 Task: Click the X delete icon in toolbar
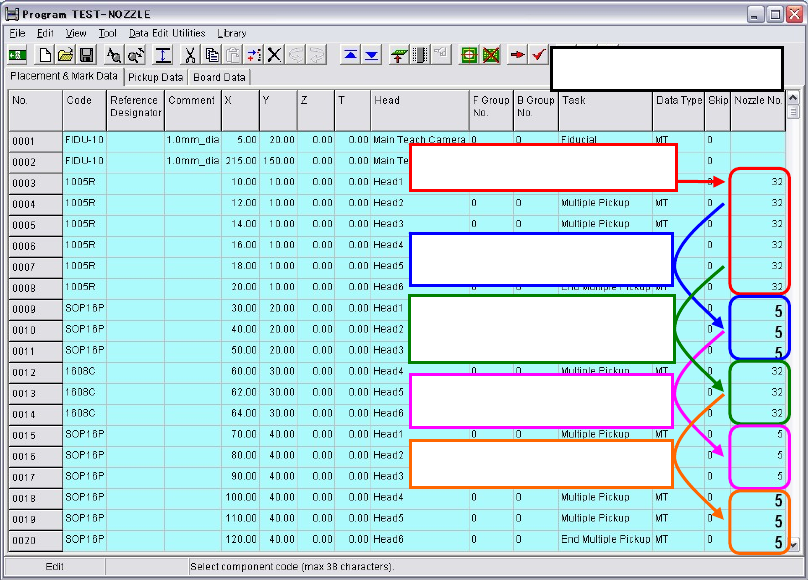(274, 55)
